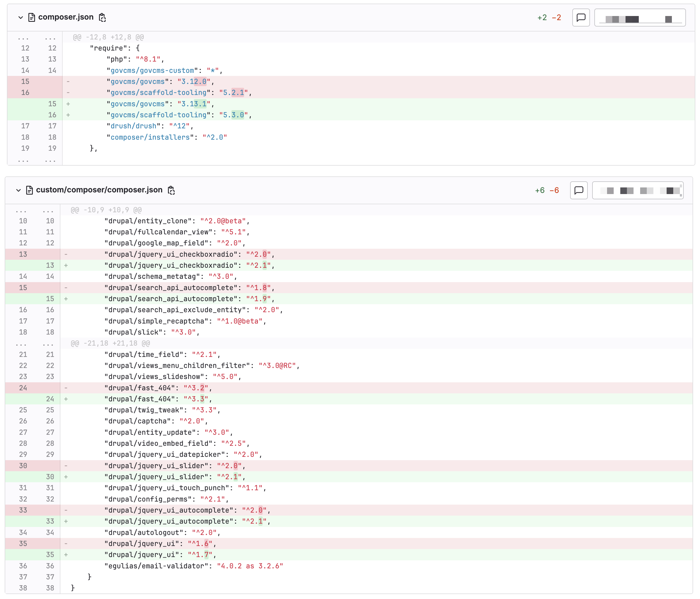Collapse the custom/composer/composer.json file diff
Image resolution: width=700 pixels, height=599 pixels.
pos(18,190)
